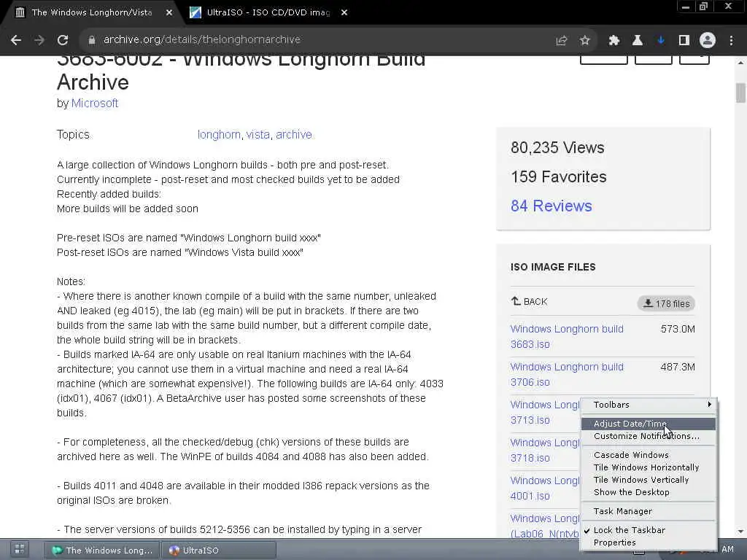Open the 84 Reviews link
Image resolution: width=747 pixels, height=560 pixels.
[551, 206]
